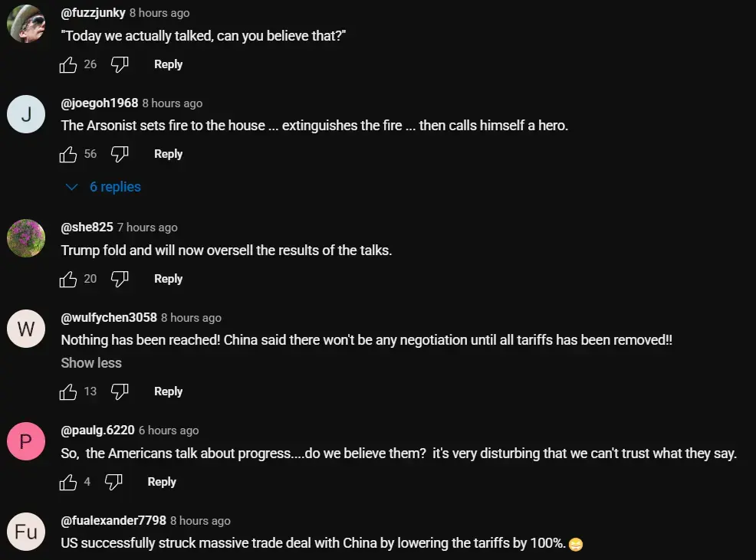The height and width of the screenshot is (560, 756).
Task: Reply to @joegoh1968's comment
Action: click(168, 154)
